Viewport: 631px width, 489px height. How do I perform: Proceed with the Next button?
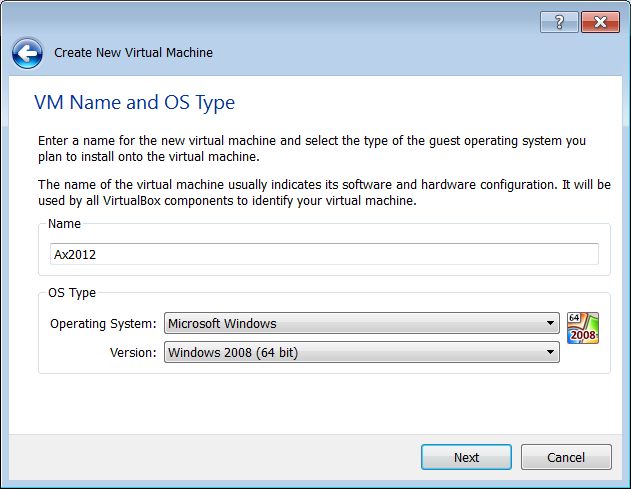click(466, 457)
